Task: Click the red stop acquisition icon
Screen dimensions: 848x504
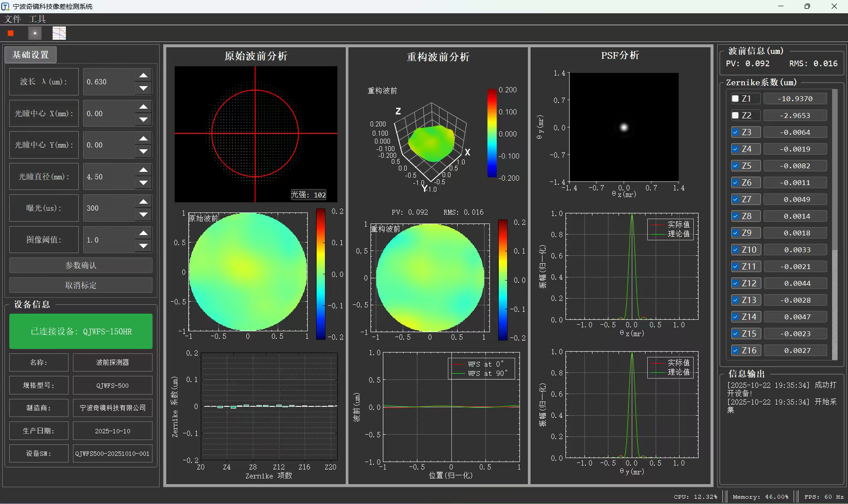Action: point(11,33)
